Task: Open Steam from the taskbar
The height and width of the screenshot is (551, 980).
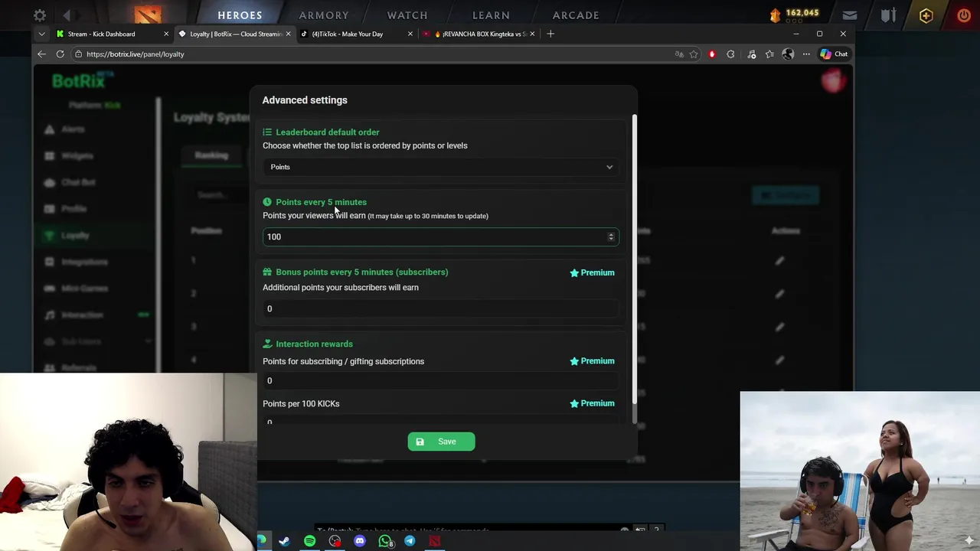Action: pyautogui.click(x=284, y=541)
